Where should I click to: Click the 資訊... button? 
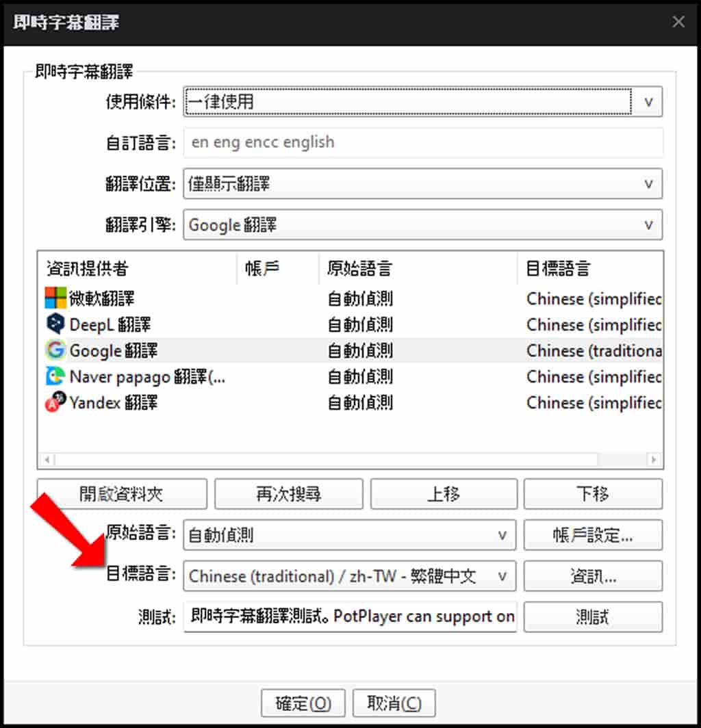pos(593,575)
